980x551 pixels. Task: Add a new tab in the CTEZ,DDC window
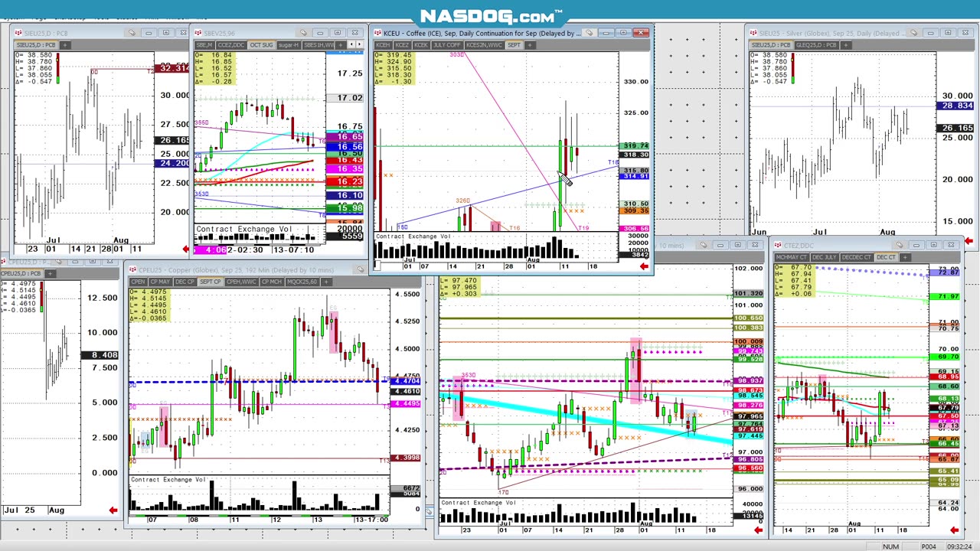click(x=905, y=257)
